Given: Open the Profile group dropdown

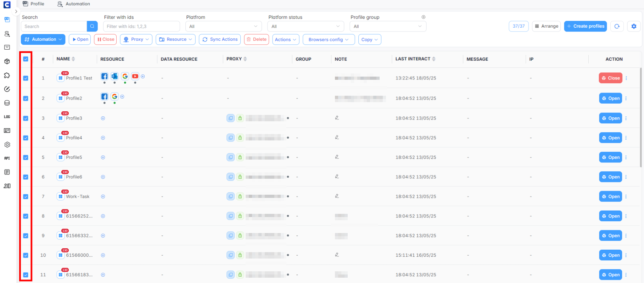Looking at the screenshot, I should click(x=388, y=26).
